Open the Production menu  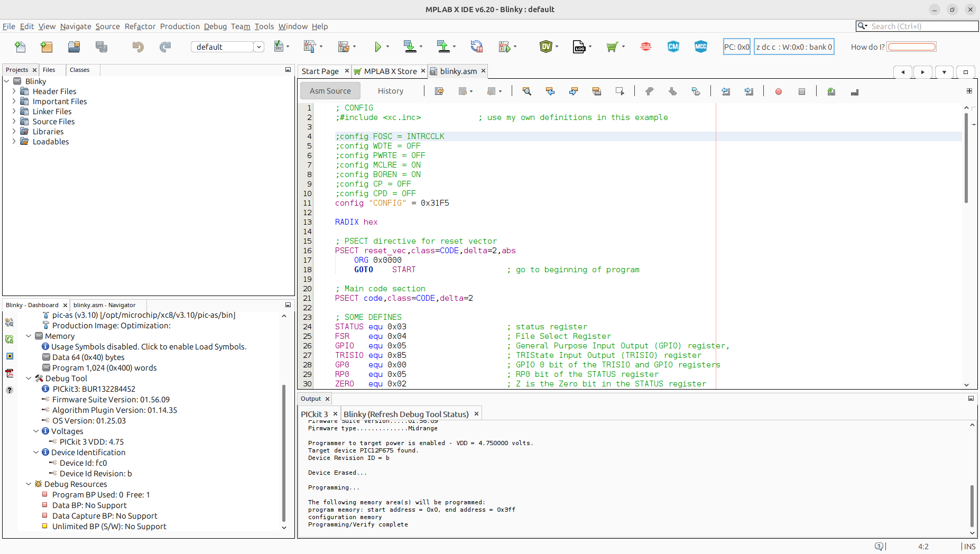(180, 26)
